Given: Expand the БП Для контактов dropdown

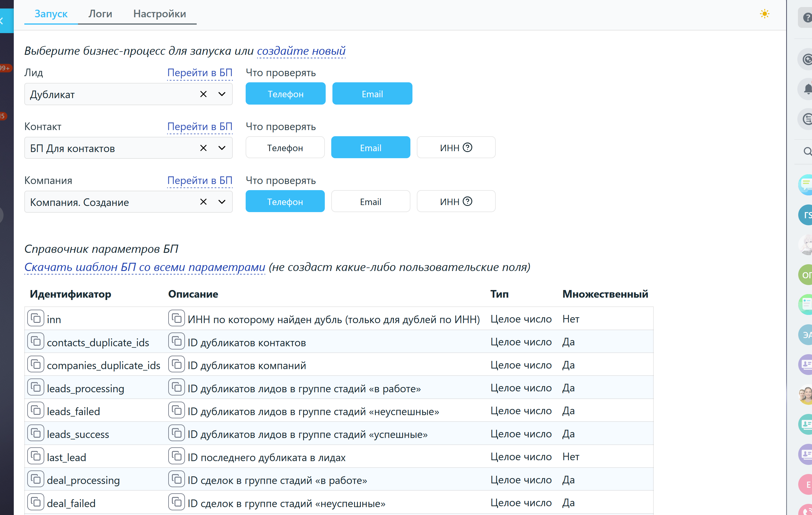Looking at the screenshot, I should (222, 148).
